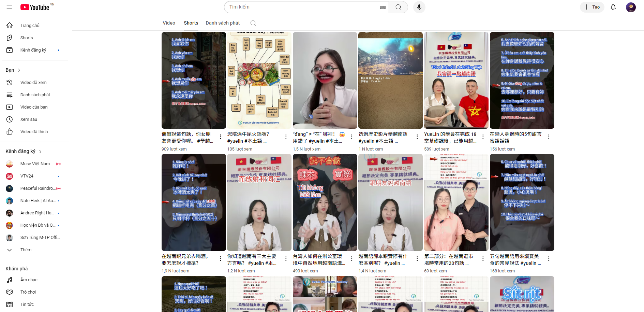Switch to the Video tab
The width and height of the screenshot is (644, 312).
[x=169, y=23]
